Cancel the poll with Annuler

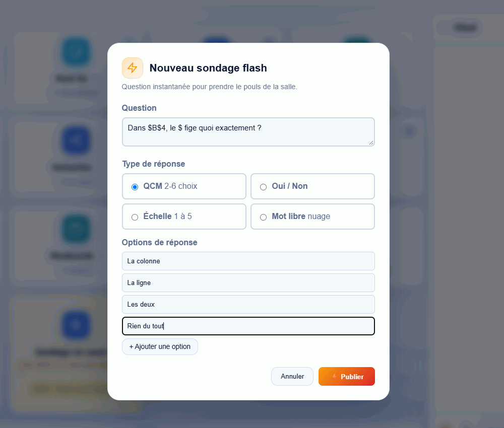tap(292, 376)
